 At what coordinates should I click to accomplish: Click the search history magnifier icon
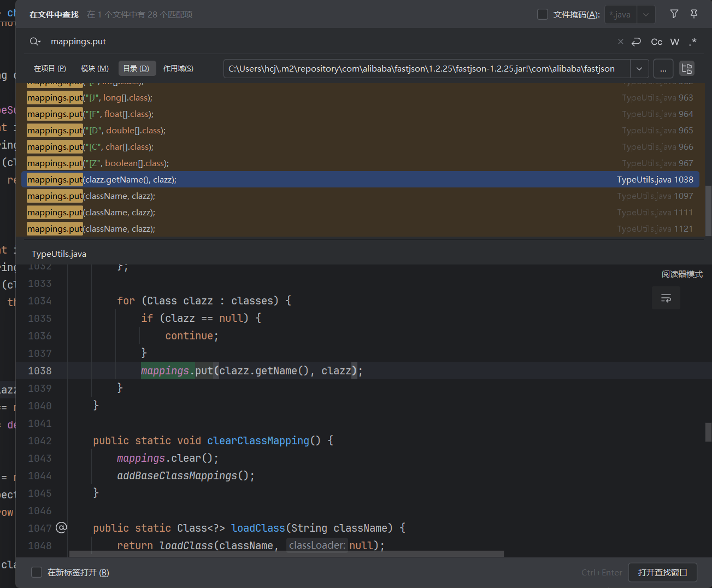click(x=35, y=42)
